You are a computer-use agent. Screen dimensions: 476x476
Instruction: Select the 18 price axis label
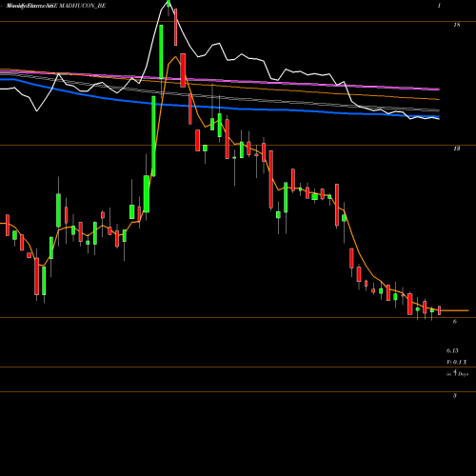tap(456, 25)
